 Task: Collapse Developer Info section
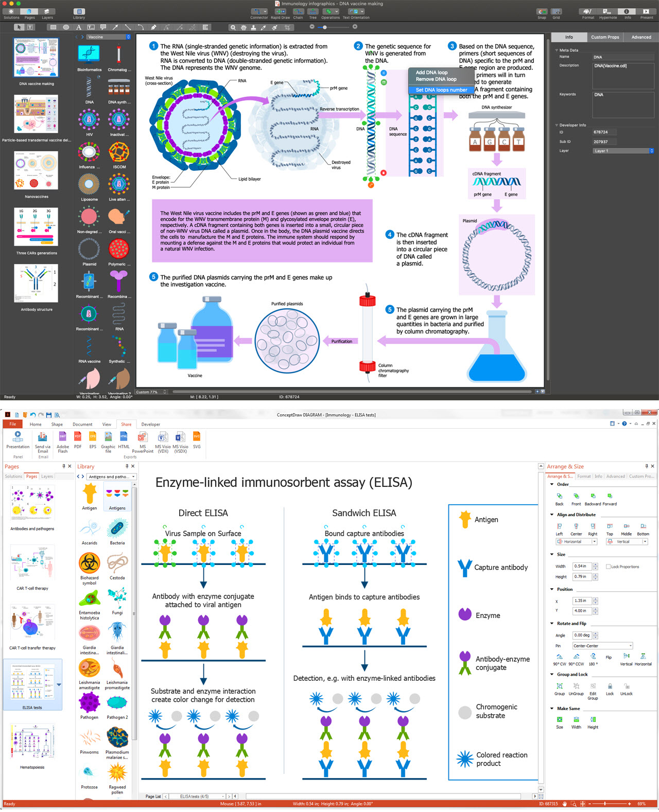557,125
